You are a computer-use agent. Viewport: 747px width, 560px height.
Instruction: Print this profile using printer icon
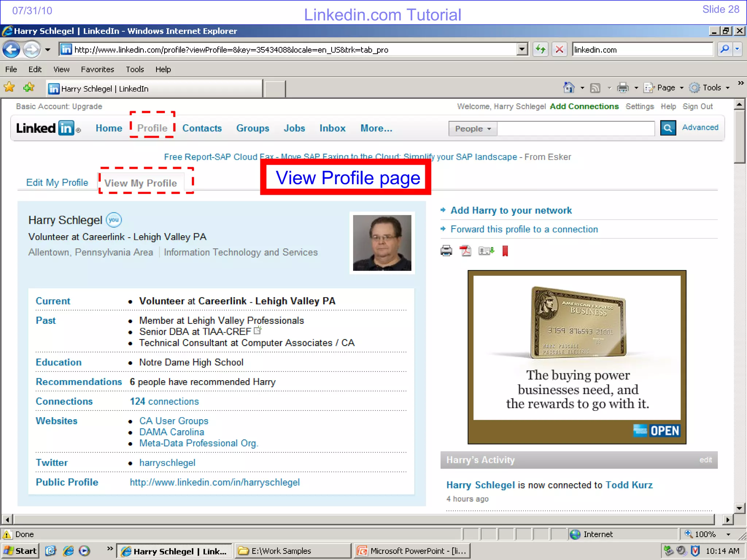[x=446, y=251]
